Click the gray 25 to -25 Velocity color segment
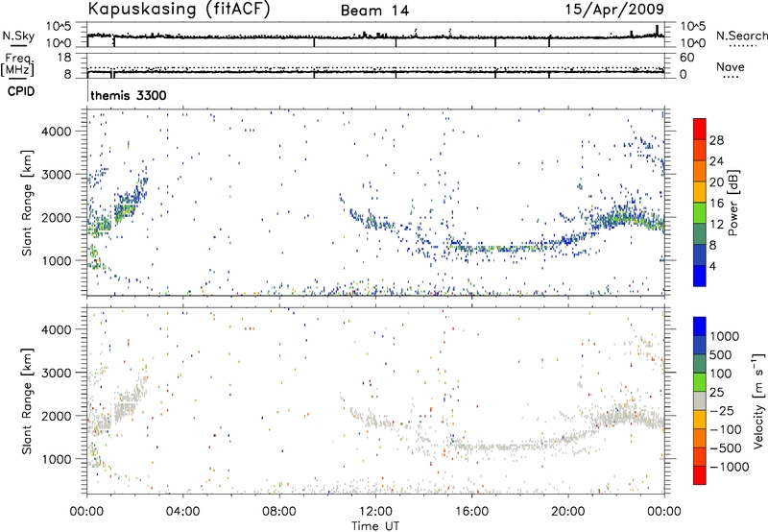Screen dimensions: 768x532 tap(700, 400)
